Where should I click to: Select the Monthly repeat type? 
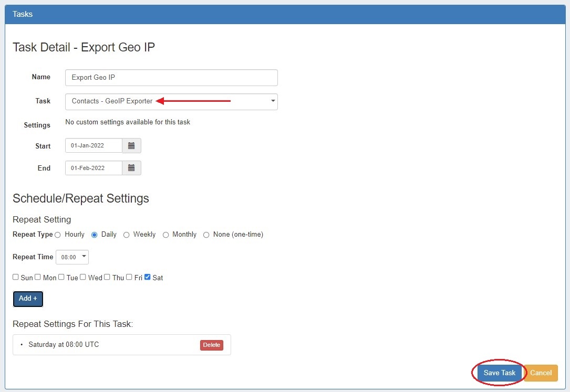click(x=165, y=235)
